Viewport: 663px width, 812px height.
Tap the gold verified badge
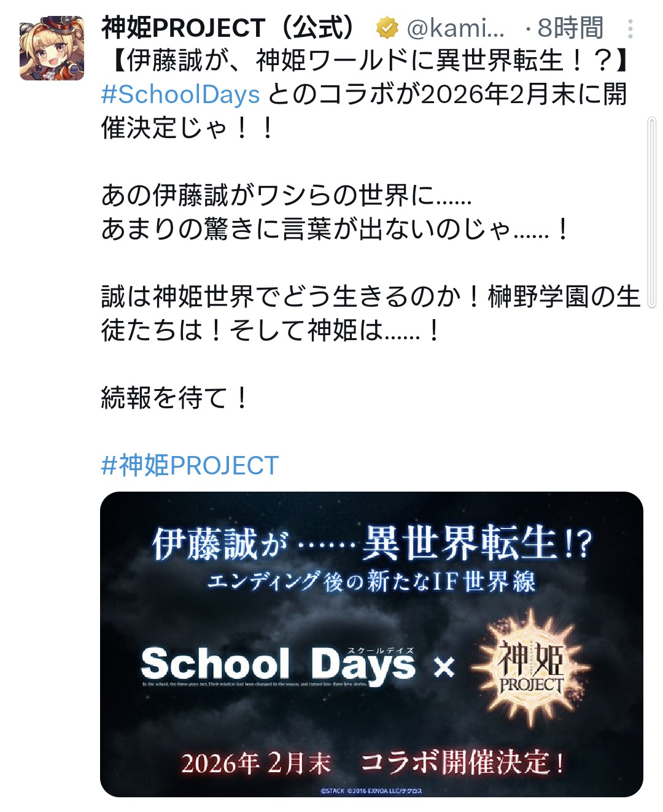(x=387, y=28)
